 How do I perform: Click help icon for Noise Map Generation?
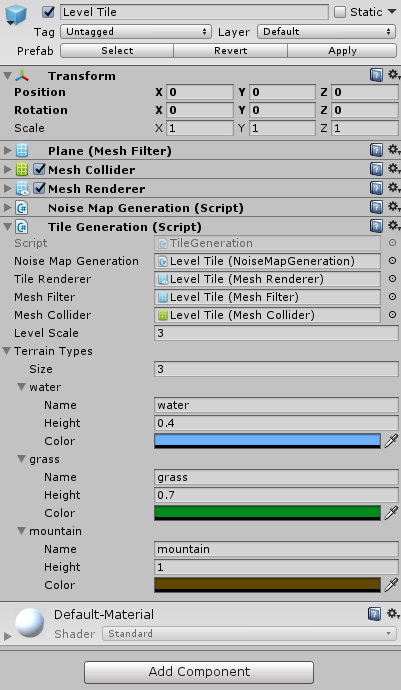pyautogui.click(x=376, y=207)
